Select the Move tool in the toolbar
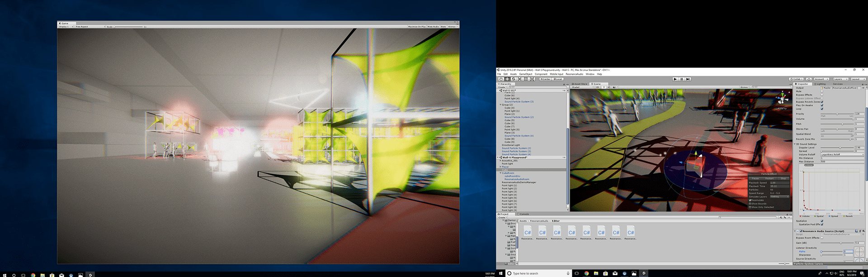The width and height of the screenshot is (868, 277). [507, 79]
